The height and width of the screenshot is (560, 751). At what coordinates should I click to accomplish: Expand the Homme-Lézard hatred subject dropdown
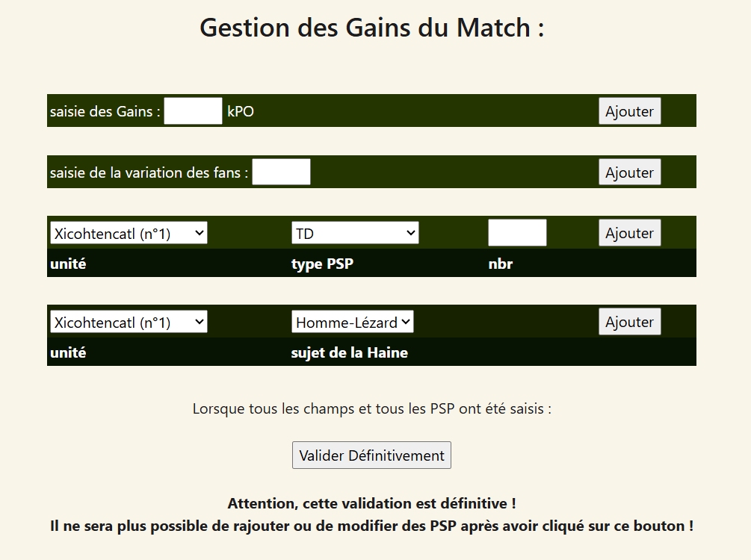pos(352,322)
